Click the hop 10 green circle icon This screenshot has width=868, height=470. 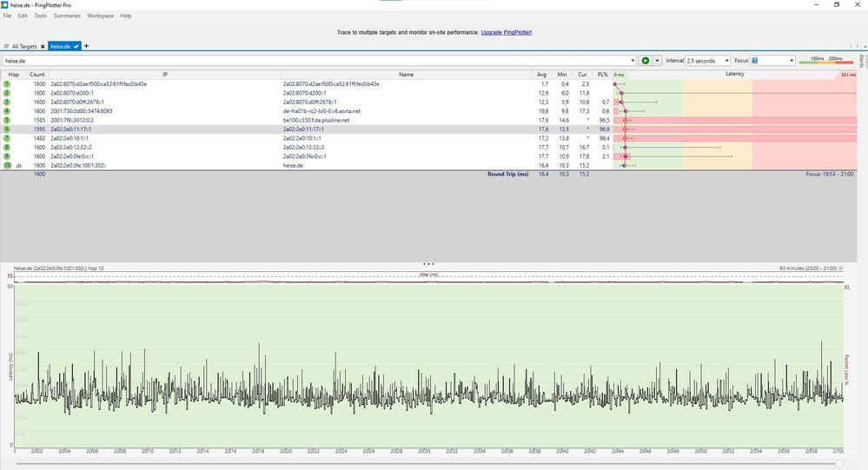pyautogui.click(x=7, y=166)
